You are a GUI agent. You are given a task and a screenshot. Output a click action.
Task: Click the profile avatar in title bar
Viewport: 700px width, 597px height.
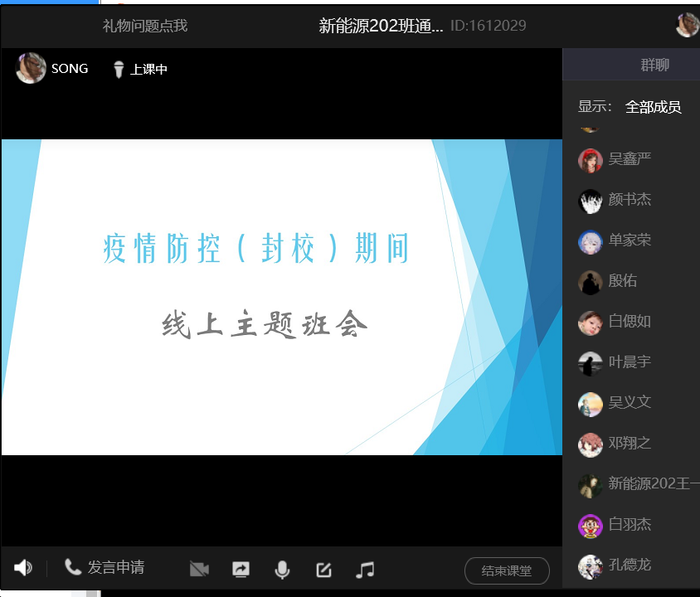688,26
